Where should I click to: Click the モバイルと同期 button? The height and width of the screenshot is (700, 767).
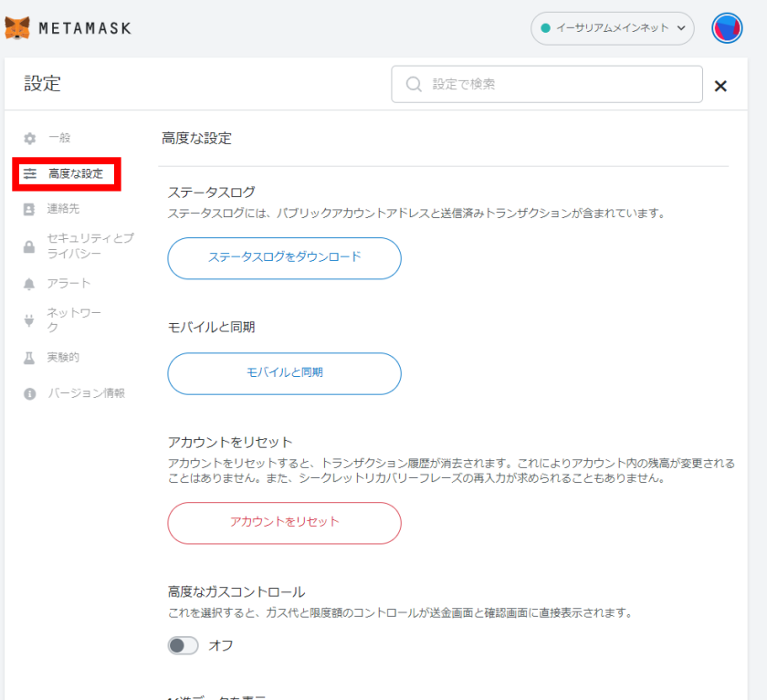284,373
